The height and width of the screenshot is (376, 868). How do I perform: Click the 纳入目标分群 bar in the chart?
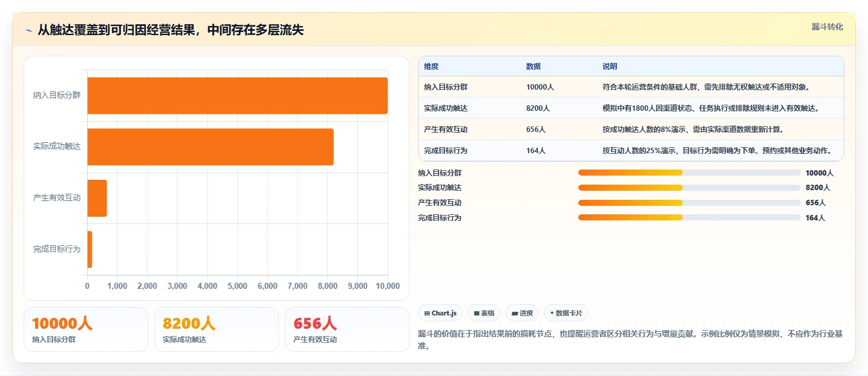(x=237, y=96)
